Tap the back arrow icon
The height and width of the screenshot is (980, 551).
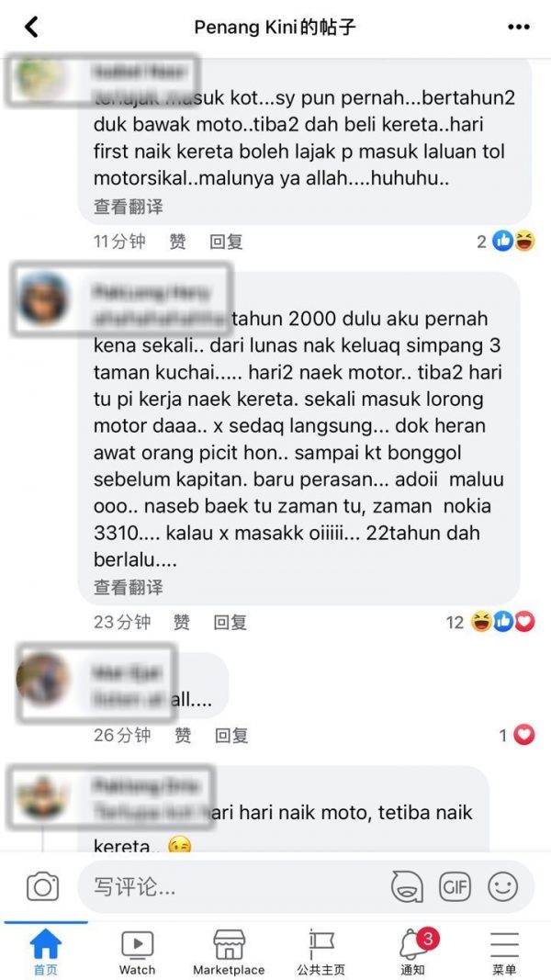click(x=31, y=27)
